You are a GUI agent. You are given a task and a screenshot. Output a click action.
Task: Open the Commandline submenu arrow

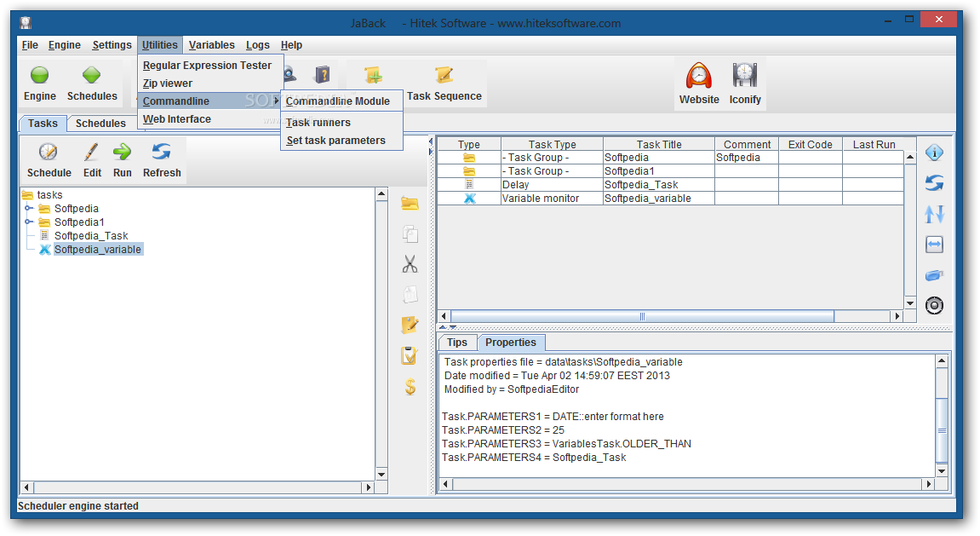coord(276,101)
